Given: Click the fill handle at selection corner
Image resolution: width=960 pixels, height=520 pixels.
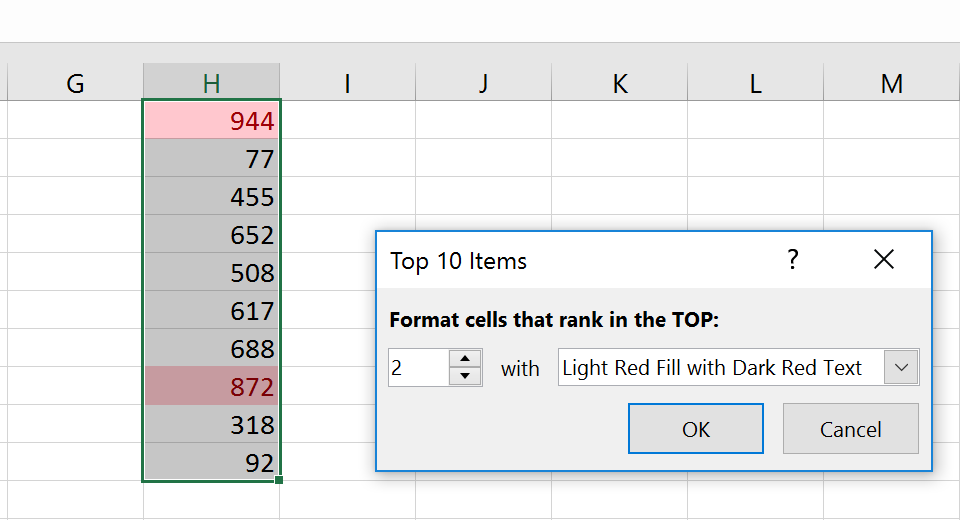Looking at the screenshot, I should (279, 480).
